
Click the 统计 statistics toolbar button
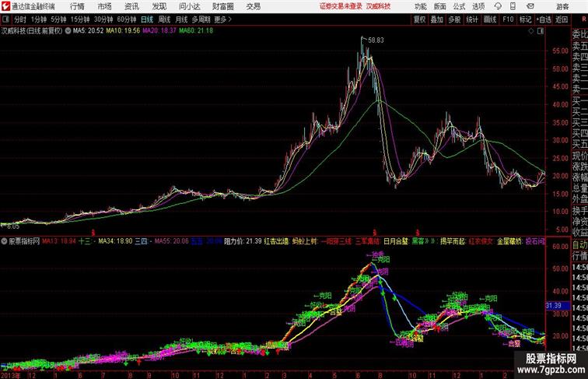click(472, 19)
